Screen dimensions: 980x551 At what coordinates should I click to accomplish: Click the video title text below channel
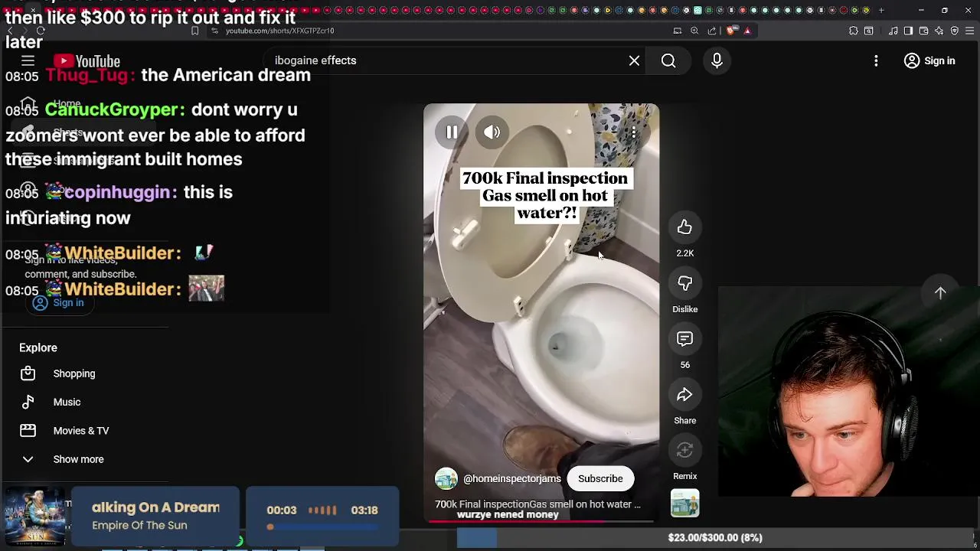tap(537, 504)
